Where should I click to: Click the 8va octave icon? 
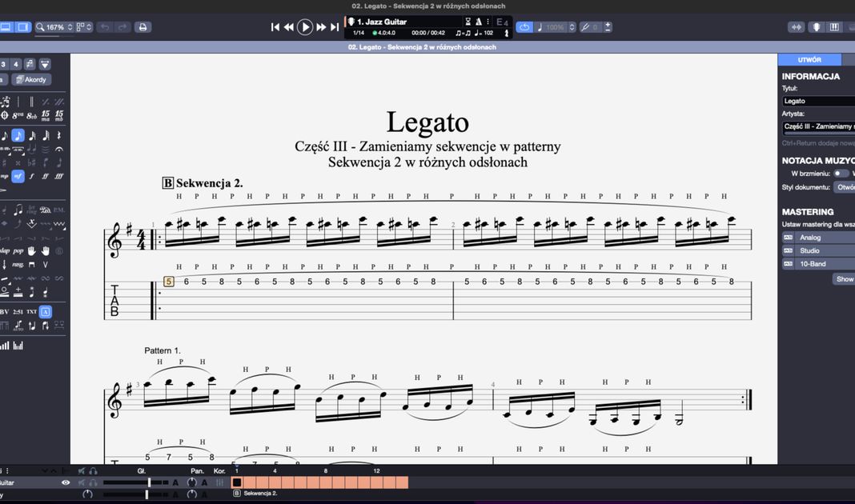(18, 115)
